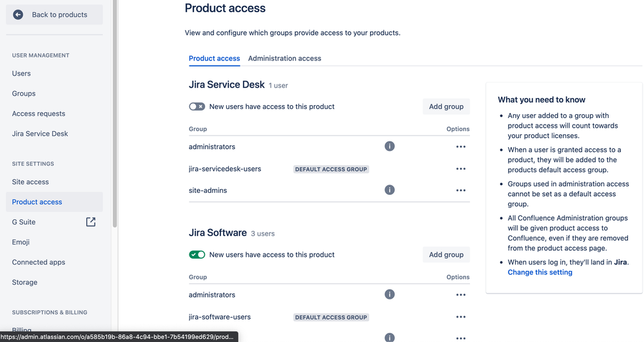Open G Suite external link icon

[91, 222]
